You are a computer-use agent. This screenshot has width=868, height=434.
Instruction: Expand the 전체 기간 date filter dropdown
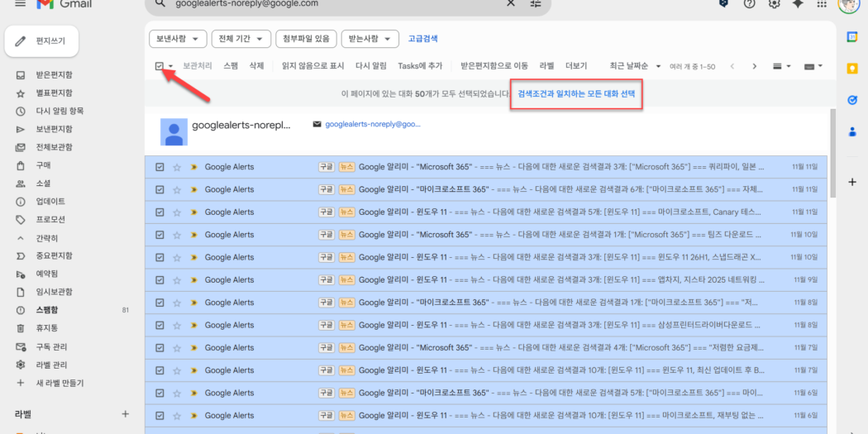coord(241,39)
